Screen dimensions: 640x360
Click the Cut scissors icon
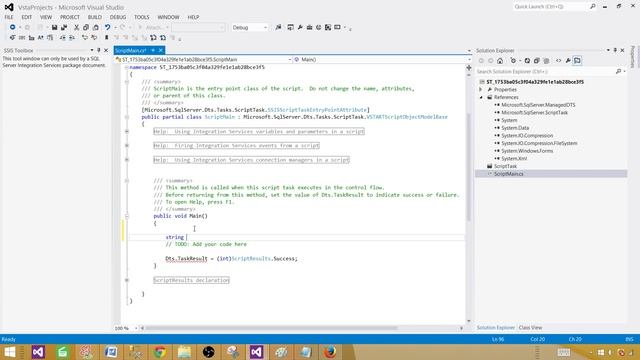pyautogui.click(x=77, y=27)
